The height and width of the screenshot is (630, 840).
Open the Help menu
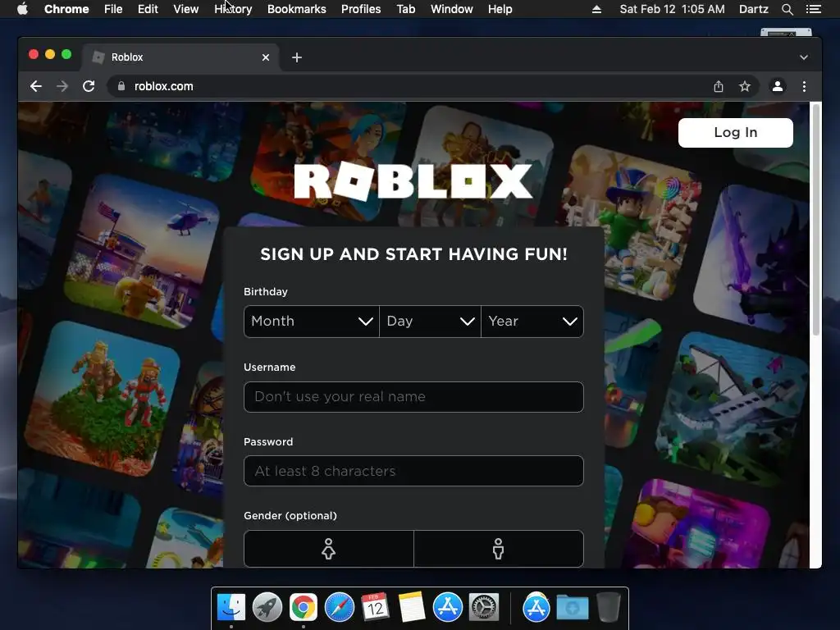pyautogui.click(x=500, y=9)
